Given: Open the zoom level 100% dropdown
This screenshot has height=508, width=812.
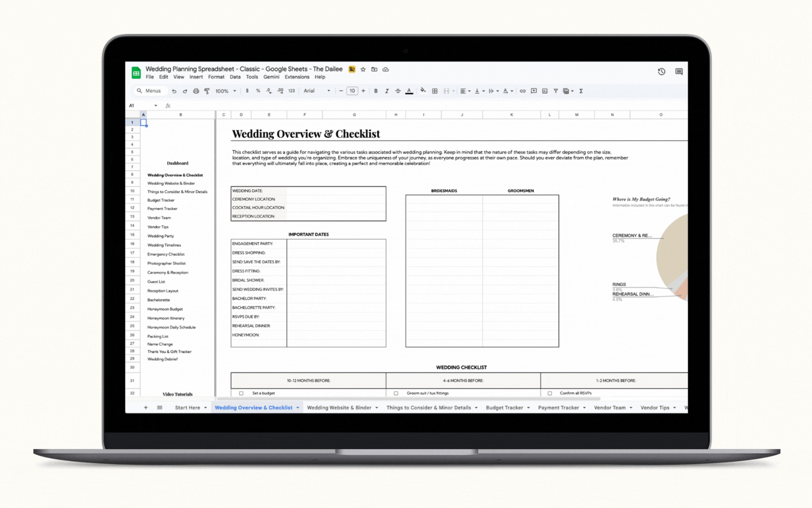Looking at the screenshot, I should (x=226, y=91).
